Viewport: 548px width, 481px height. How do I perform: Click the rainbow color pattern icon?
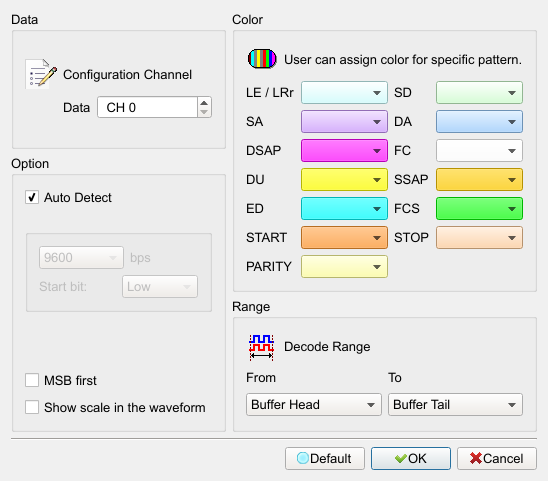(x=262, y=59)
